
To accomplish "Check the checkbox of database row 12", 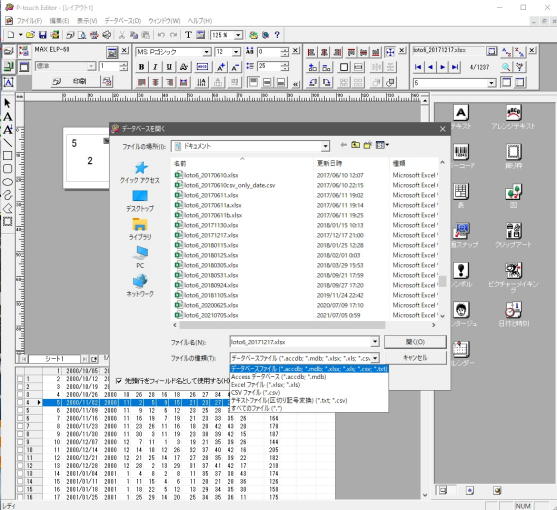I will click(20, 466).
